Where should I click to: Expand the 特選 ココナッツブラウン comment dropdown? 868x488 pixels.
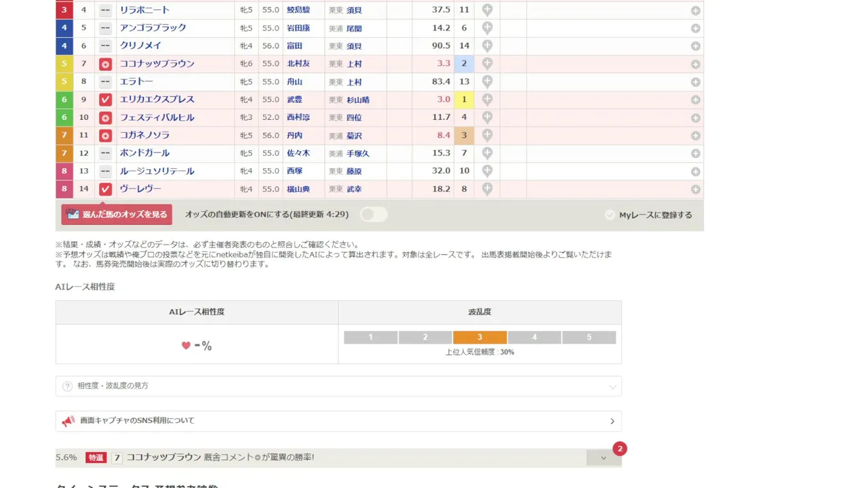click(x=604, y=457)
